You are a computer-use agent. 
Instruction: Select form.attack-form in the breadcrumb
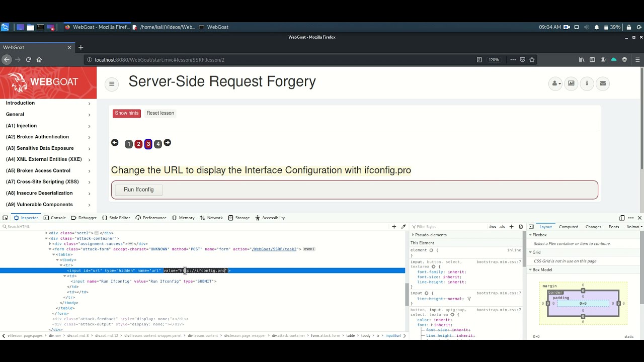(326, 335)
